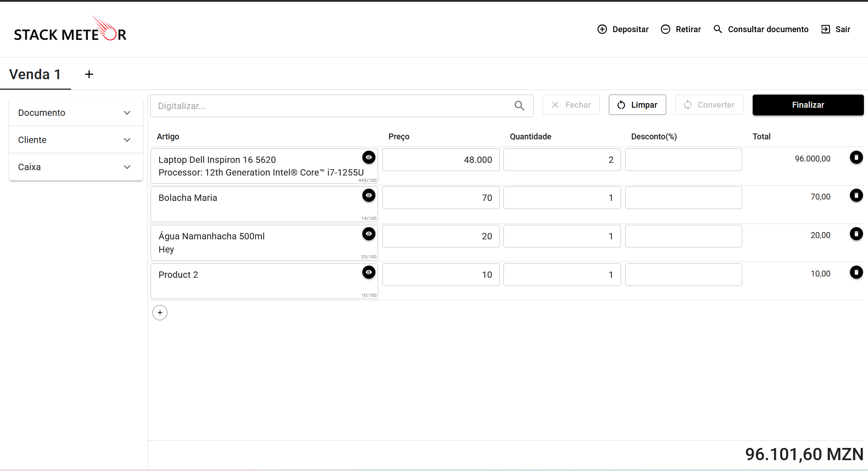
Task: Toggle eye icon on Laptop Dell Inspiron
Action: point(369,157)
